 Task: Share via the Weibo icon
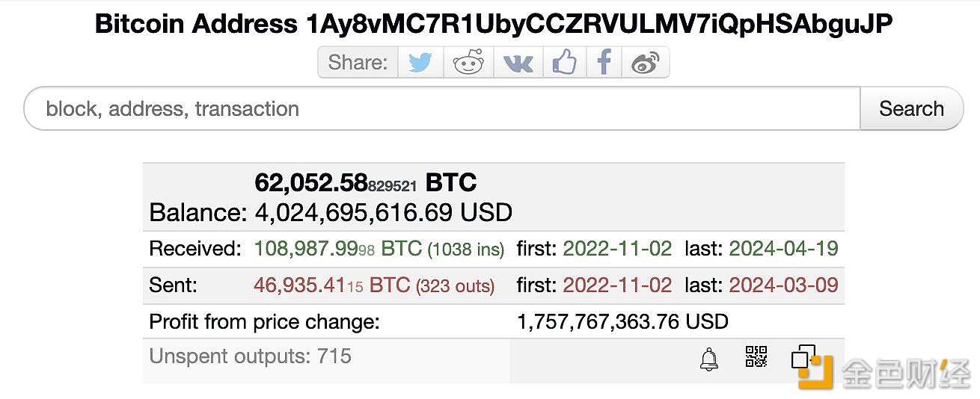tap(645, 63)
